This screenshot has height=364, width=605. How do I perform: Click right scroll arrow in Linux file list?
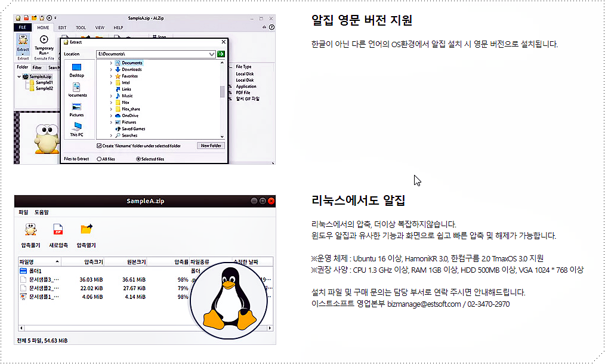click(270, 328)
